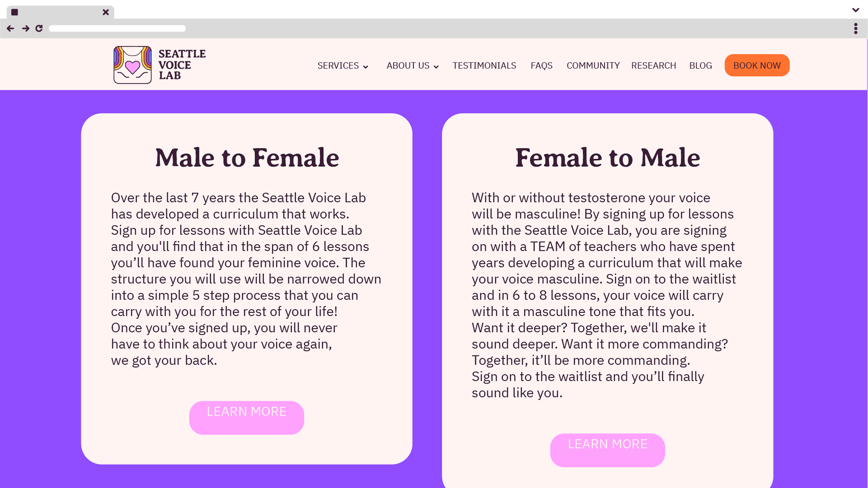Open the Research page

654,66
